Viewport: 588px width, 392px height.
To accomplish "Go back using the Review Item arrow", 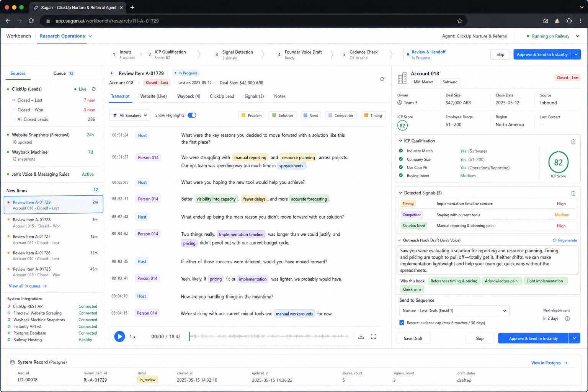I will (112, 73).
